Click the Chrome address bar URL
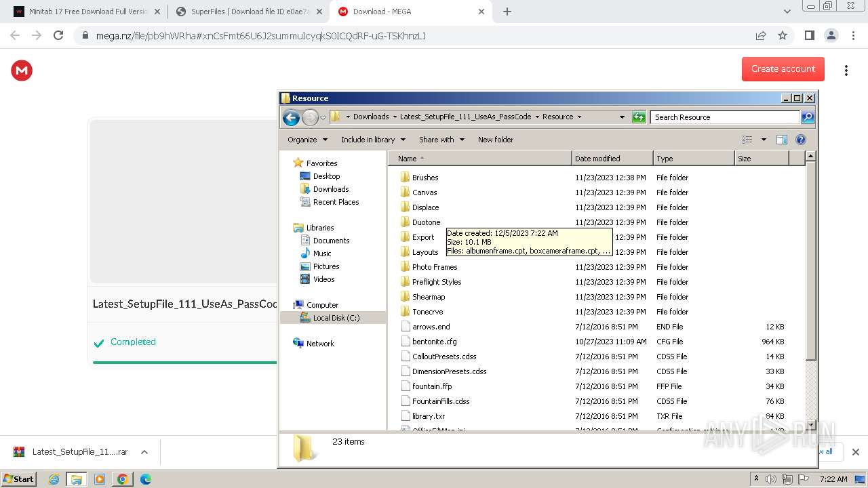This screenshot has width=868, height=488. [x=261, y=36]
